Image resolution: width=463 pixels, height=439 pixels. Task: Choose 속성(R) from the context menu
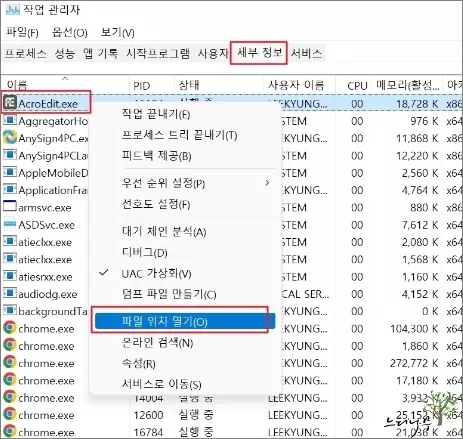[x=185, y=363]
